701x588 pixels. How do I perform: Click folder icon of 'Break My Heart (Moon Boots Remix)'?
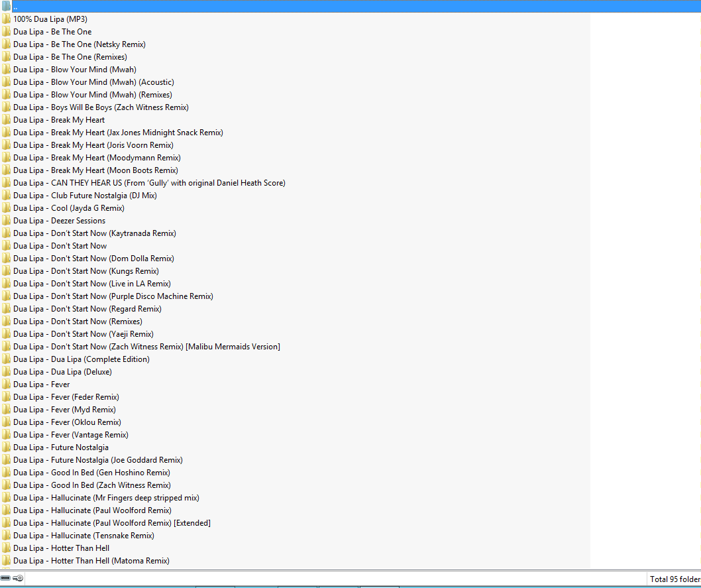(x=6, y=170)
